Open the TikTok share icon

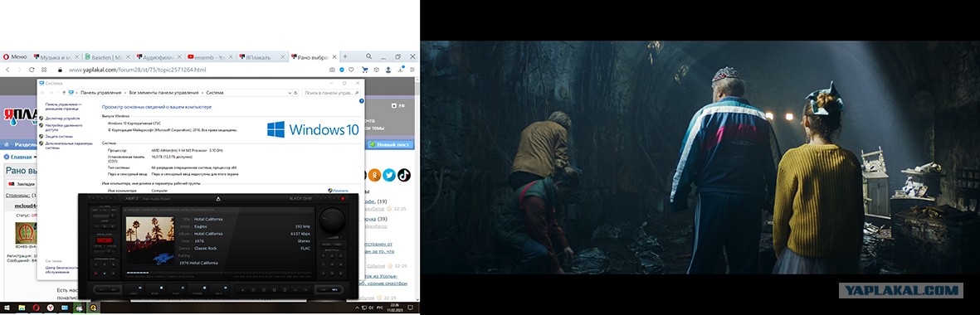pyautogui.click(x=404, y=175)
